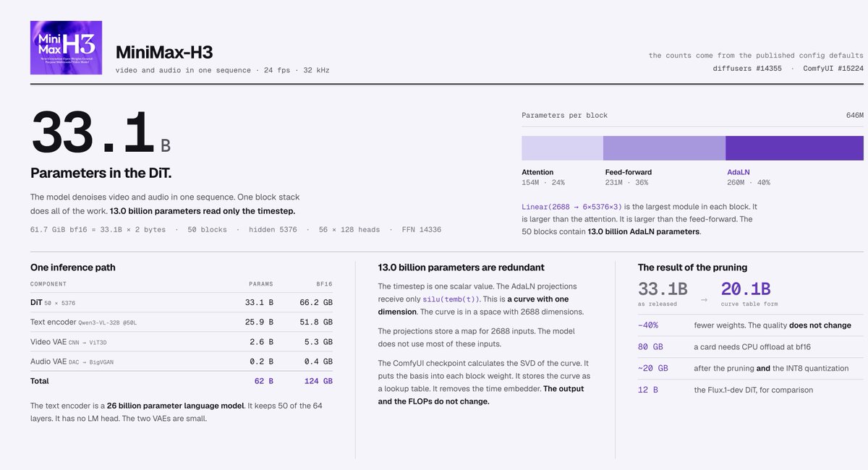Click the MiniMax-H3 page title

point(164,52)
